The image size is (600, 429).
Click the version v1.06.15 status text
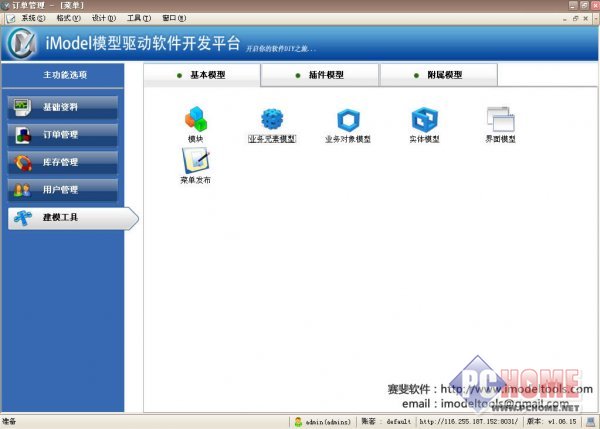551,422
